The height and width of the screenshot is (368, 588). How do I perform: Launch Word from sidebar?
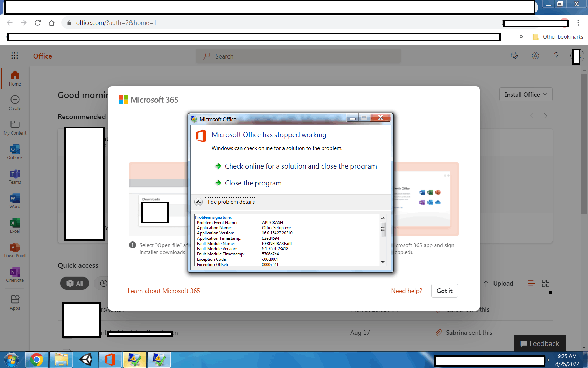[x=15, y=201]
